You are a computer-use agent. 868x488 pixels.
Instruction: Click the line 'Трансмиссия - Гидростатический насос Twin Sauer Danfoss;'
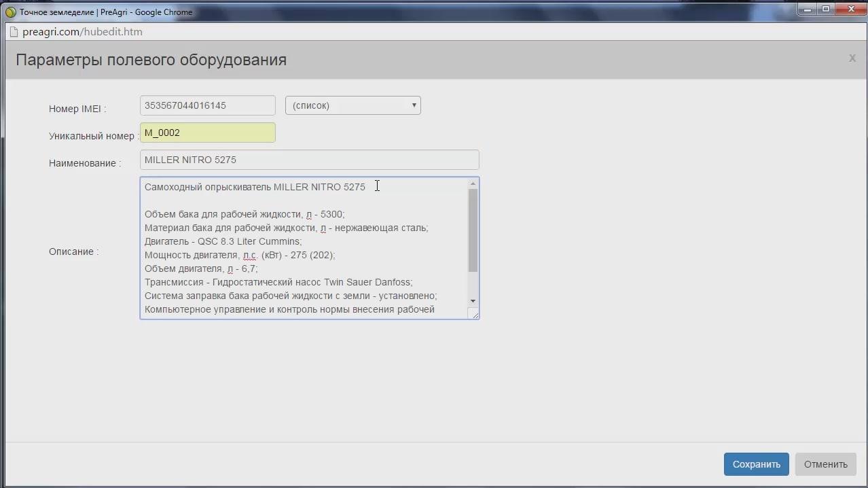tap(278, 282)
